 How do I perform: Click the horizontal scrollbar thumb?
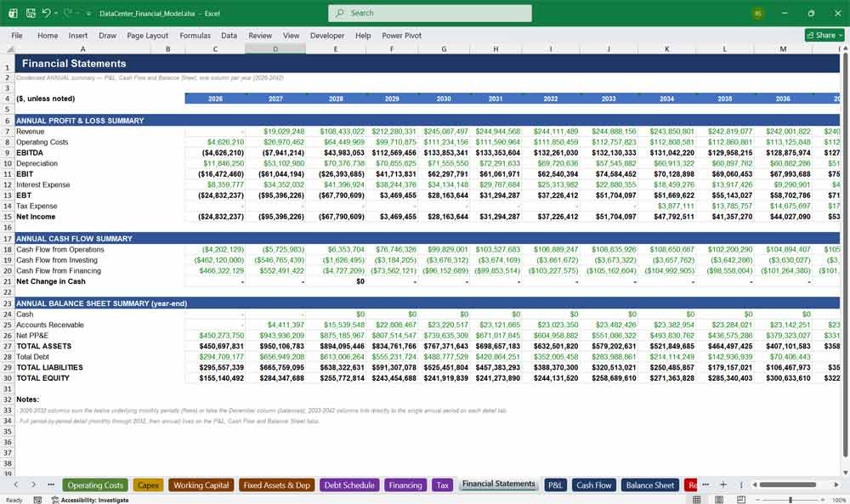pos(787,484)
